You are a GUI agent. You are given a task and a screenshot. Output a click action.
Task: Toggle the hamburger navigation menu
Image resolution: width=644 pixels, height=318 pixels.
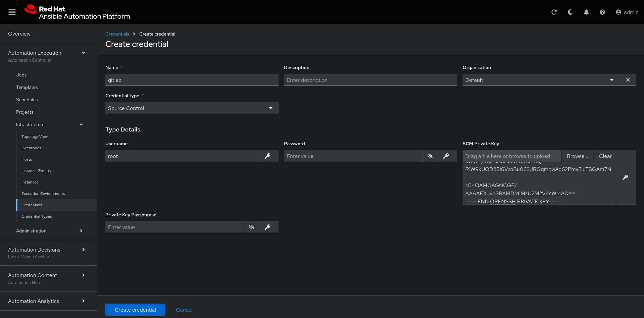[x=12, y=12]
